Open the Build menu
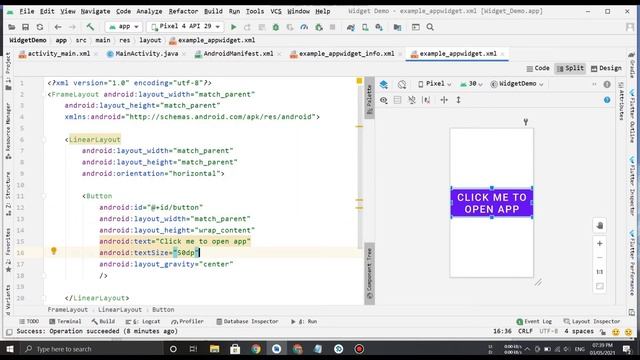Image resolution: width=640 pixels, height=360 pixels. [213, 11]
